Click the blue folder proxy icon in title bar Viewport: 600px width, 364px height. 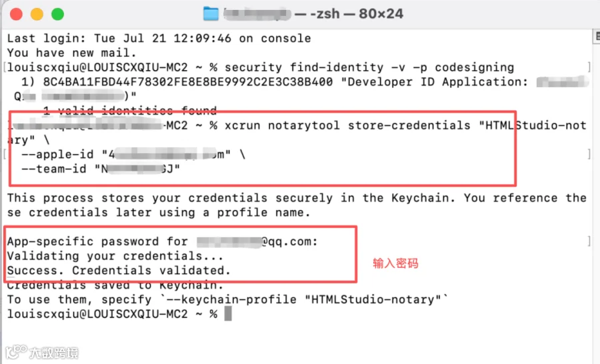click(x=211, y=14)
